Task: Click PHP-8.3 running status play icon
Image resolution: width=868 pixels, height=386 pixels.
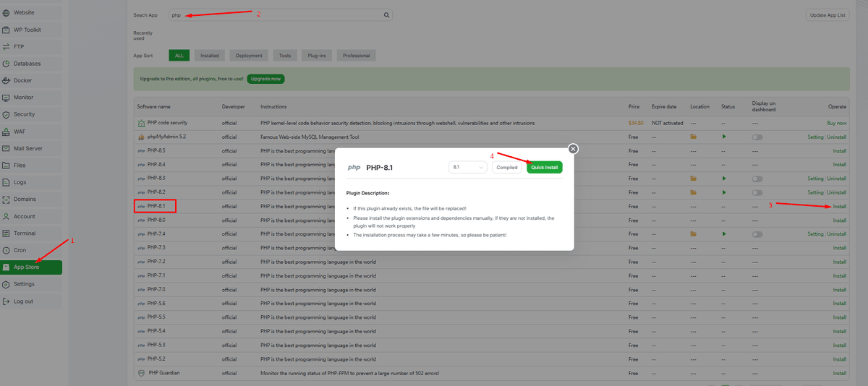Action: tap(723, 179)
